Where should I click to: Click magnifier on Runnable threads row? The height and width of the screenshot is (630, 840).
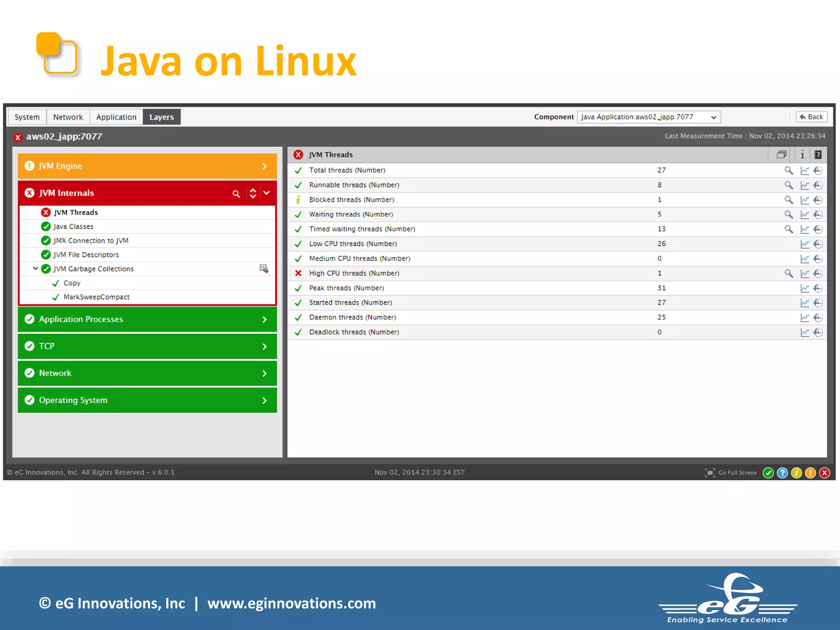788,185
